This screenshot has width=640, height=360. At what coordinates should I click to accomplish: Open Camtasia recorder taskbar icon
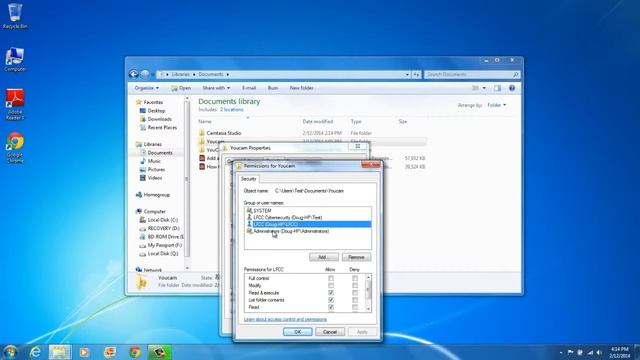coord(160,352)
